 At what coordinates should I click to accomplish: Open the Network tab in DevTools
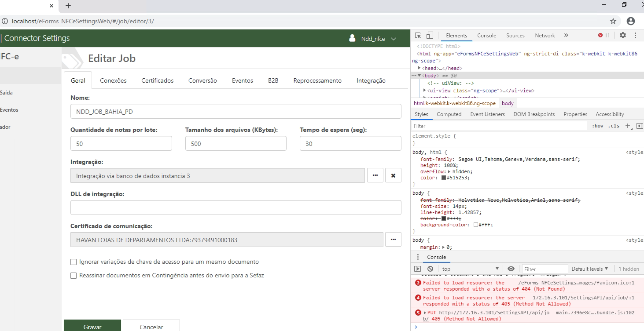coord(545,36)
